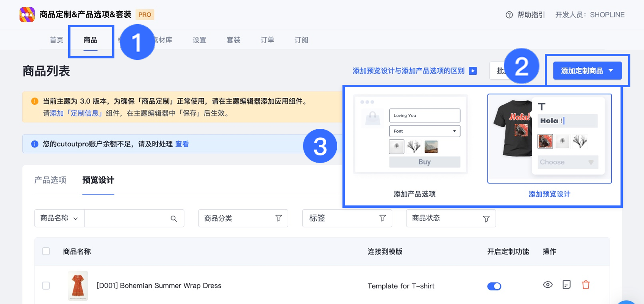Check the box for Bohemian Summer Wrap Dress
The height and width of the screenshot is (304, 644).
coord(46,285)
